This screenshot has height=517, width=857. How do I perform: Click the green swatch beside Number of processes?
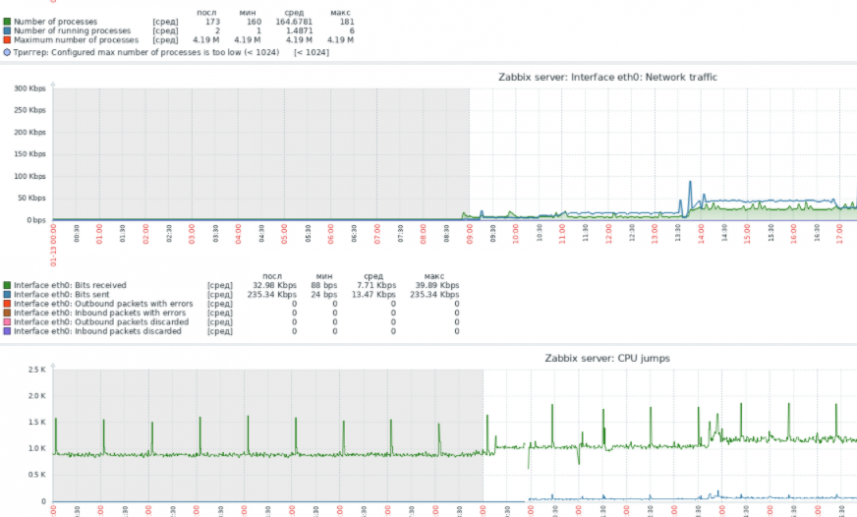[x=7, y=22]
